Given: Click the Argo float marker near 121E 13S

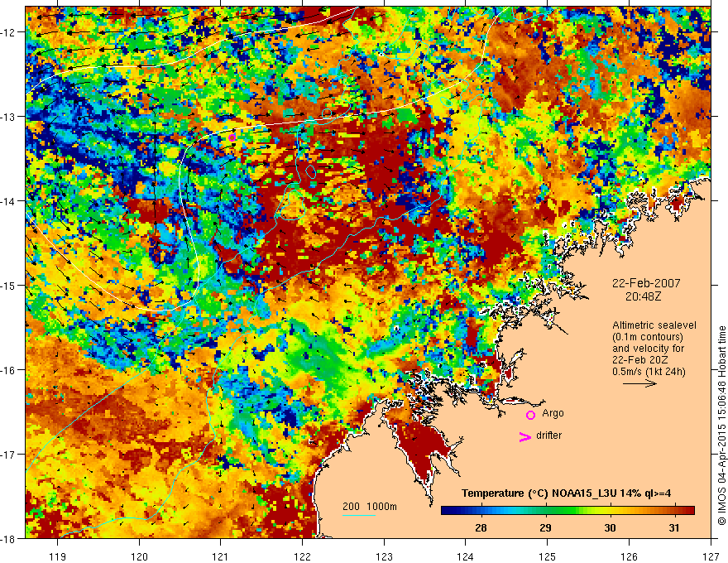Looking at the screenshot, I should point(232,137).
